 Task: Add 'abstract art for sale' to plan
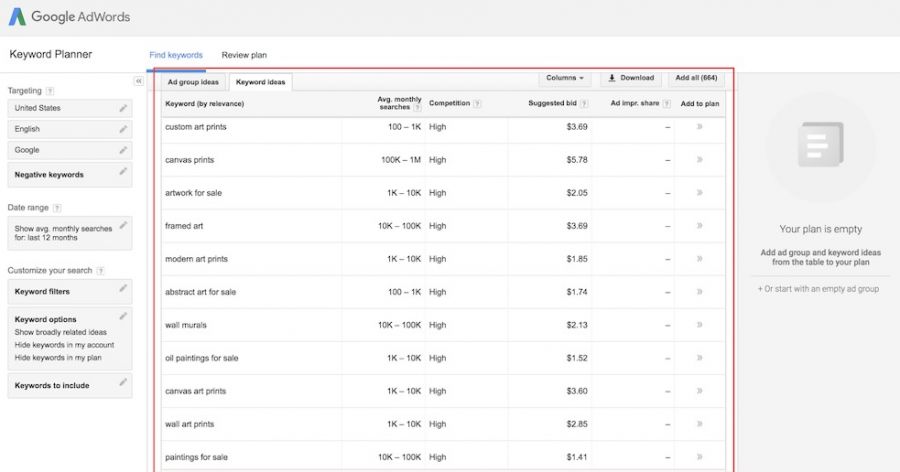click(700, 292)
